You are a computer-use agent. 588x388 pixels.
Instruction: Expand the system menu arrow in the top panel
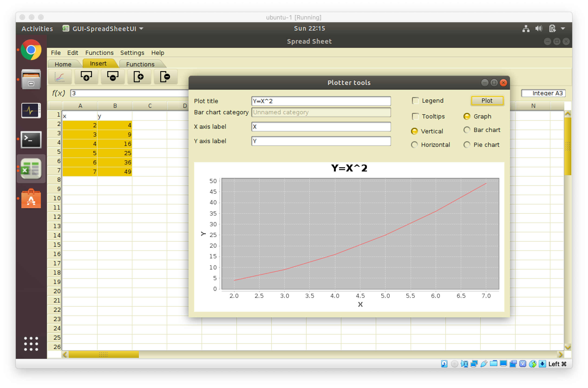coord(563,28)
